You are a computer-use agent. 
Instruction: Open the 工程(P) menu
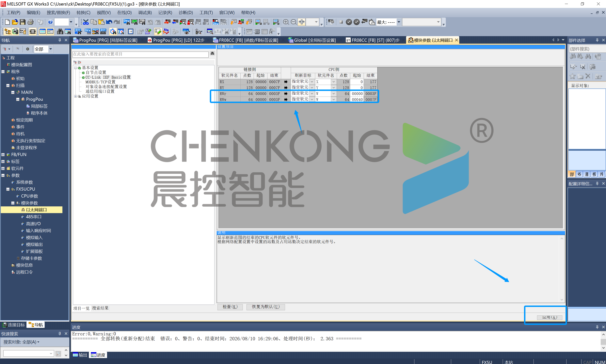[13, 12]
